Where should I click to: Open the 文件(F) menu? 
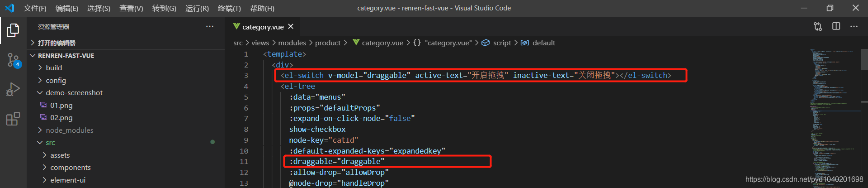point(35,8)
